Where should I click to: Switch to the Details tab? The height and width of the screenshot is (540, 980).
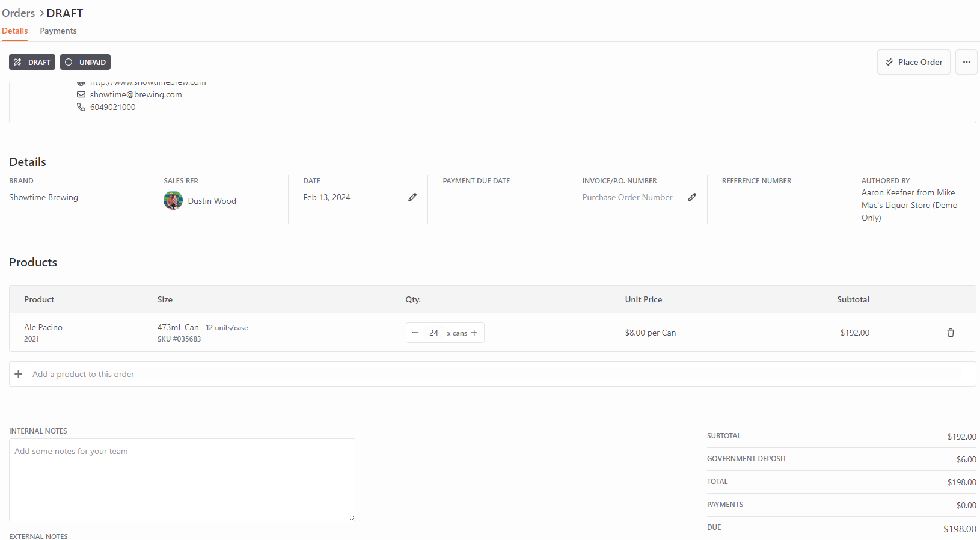[15, 31]
